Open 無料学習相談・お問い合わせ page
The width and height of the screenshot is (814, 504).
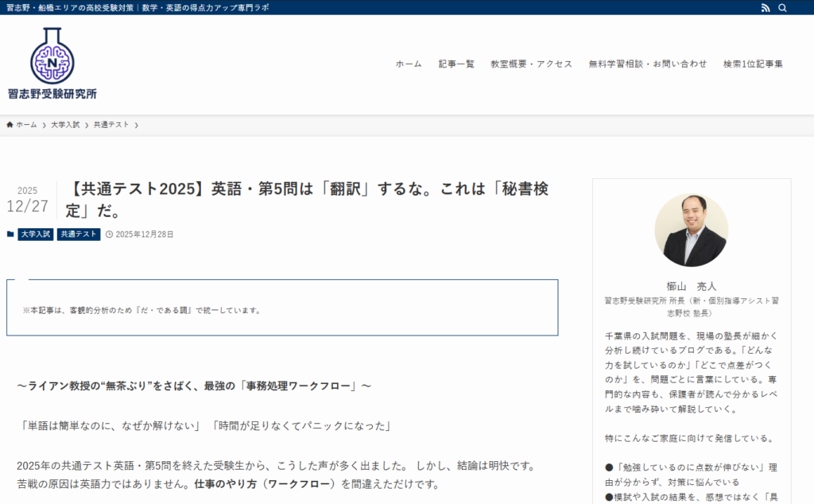(x=647, y=64)
